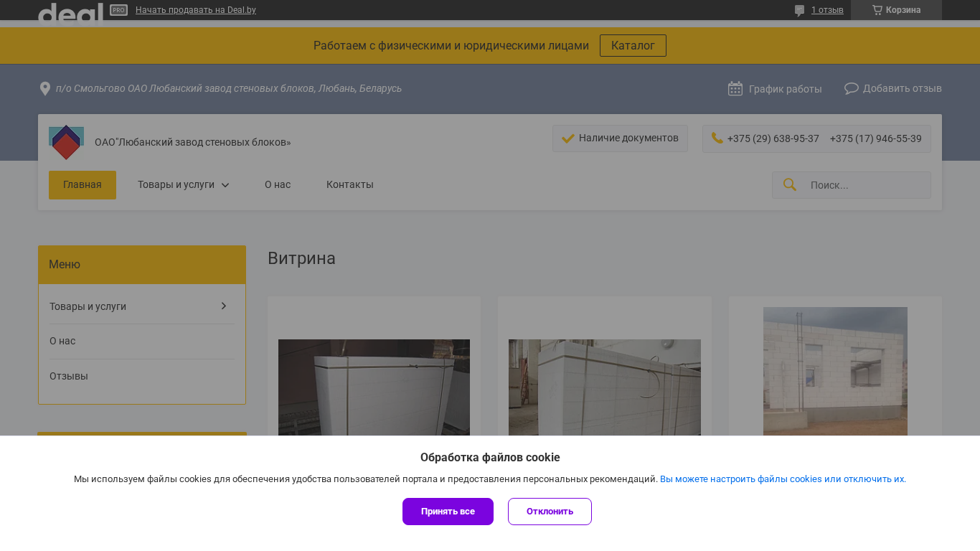This screenshot has height=551, width=980.
Task: Click the chat bubble icon for adding review
Action: 852,88
